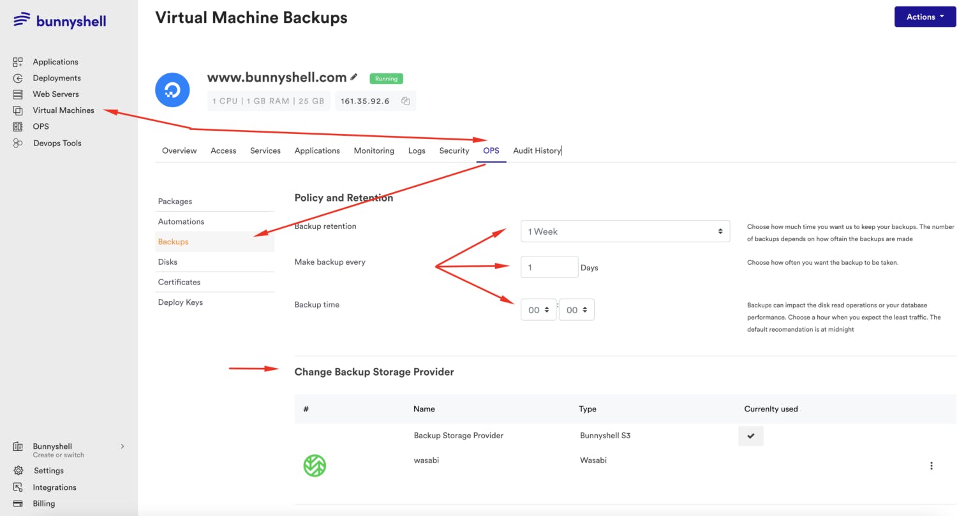Open the backup time minutes selector

pyautogui.click(x=576, y=310)
